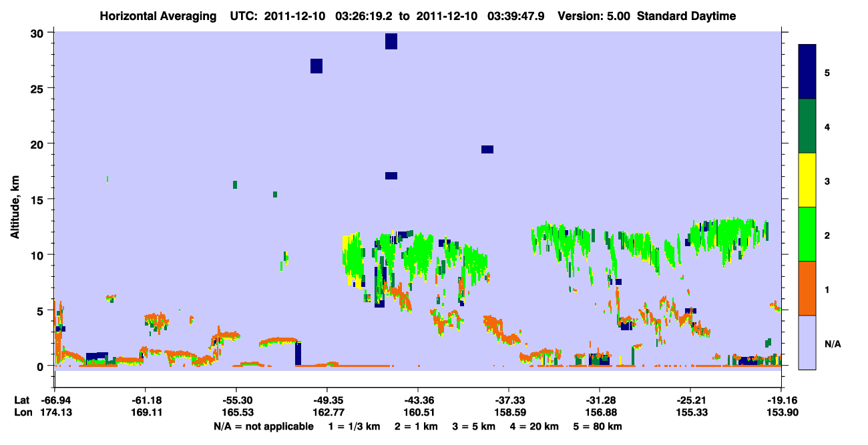Click legend text '3 = 5 km'
This screenshot has width=868, height=445.
(x=473, y=426)
